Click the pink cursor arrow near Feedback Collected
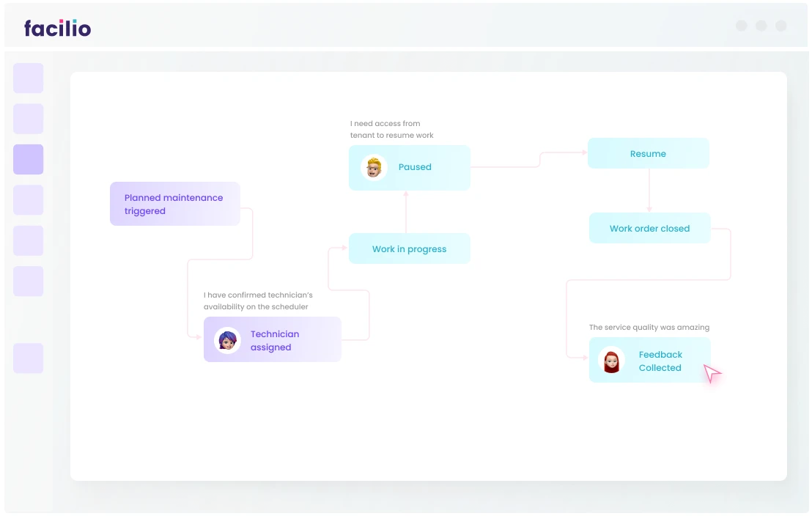812x516 pixels. pyautogui.click(x=711, y=373)
